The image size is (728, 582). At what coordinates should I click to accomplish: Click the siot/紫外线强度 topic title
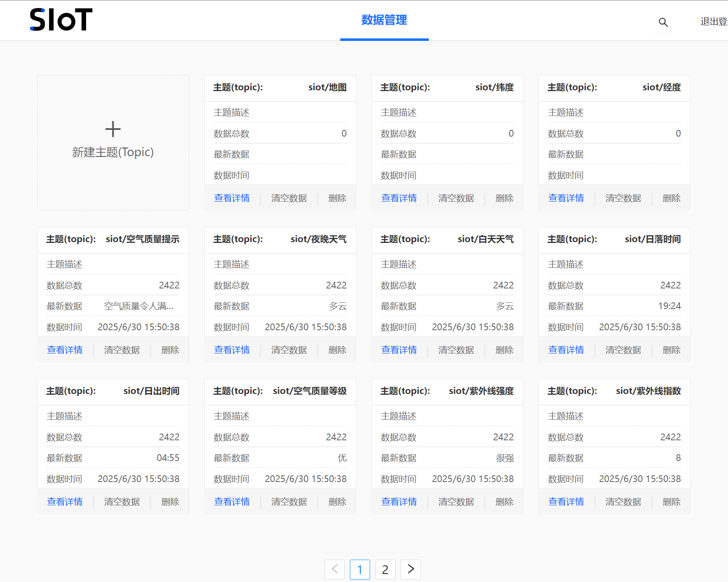click(x=482, y=391)
